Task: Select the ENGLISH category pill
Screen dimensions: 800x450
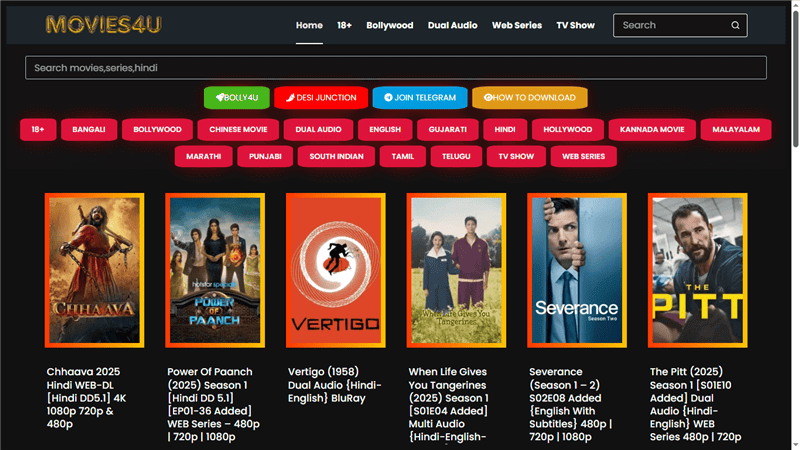Action: pyautogui.click(x=385, y=130)
